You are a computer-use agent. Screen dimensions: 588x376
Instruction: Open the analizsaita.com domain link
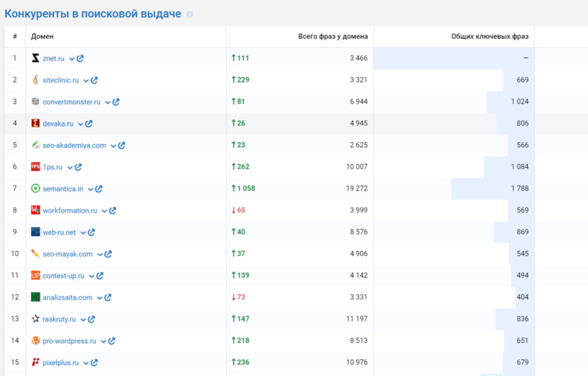coord(68,298)
